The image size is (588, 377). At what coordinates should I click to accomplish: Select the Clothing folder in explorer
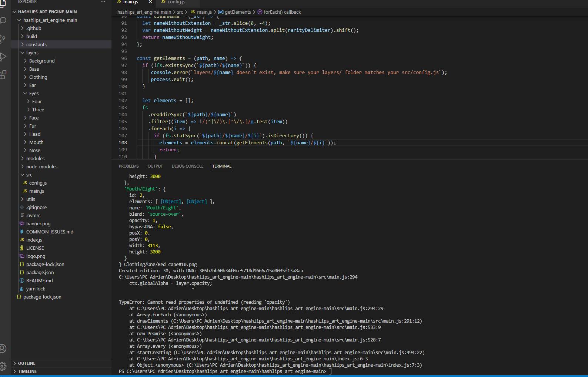38,77
